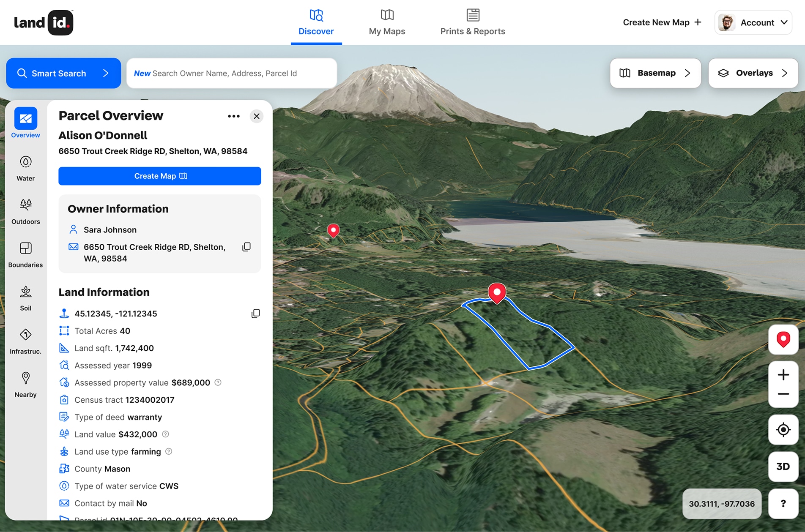Select the red pin on selected parcel
Image resolution: width=805 pixels, height=532 pixels.
[497, 293]
